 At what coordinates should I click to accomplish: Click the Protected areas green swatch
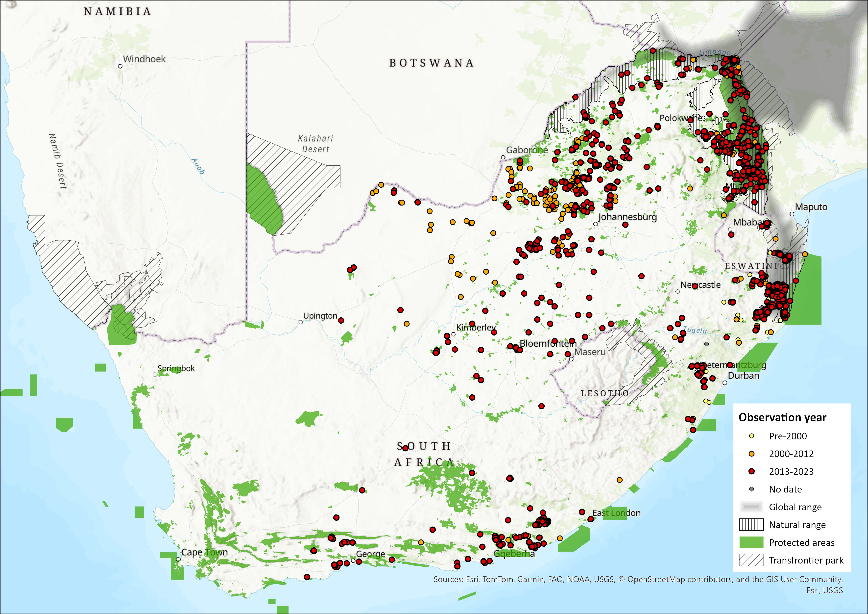pos(751,542)
